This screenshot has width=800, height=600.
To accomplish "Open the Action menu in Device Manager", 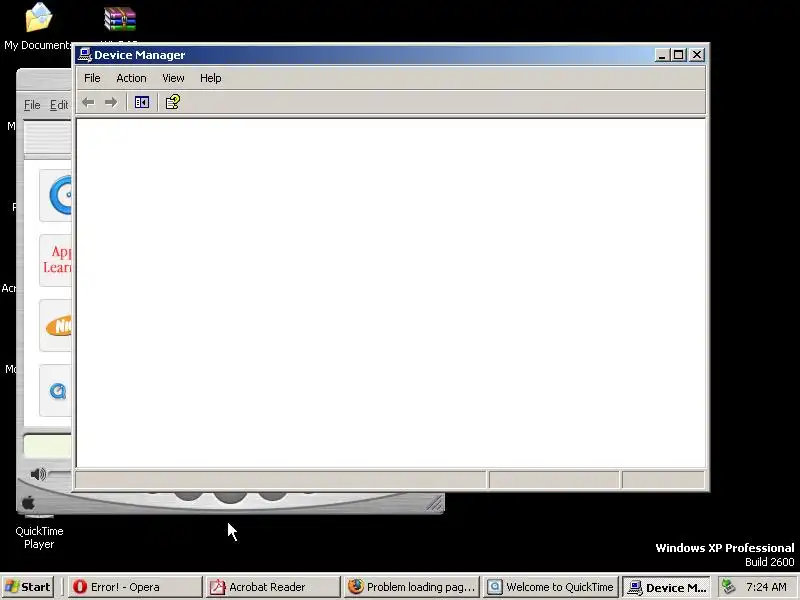I will tap(131, 78).
